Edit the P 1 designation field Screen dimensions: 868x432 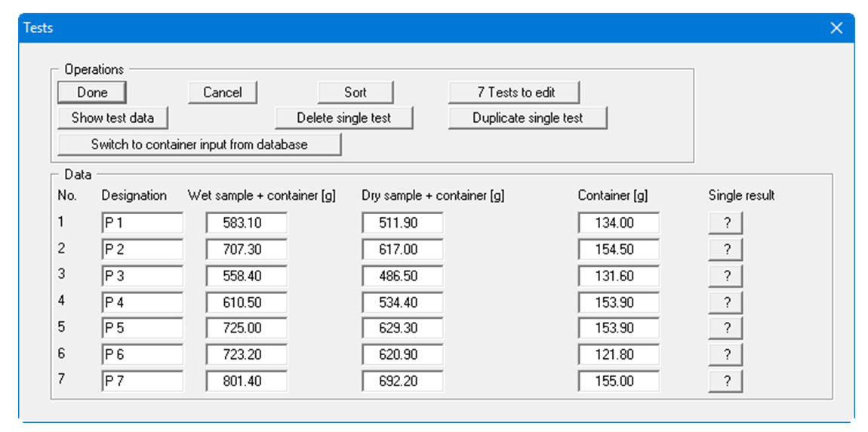tap(142, 223)
